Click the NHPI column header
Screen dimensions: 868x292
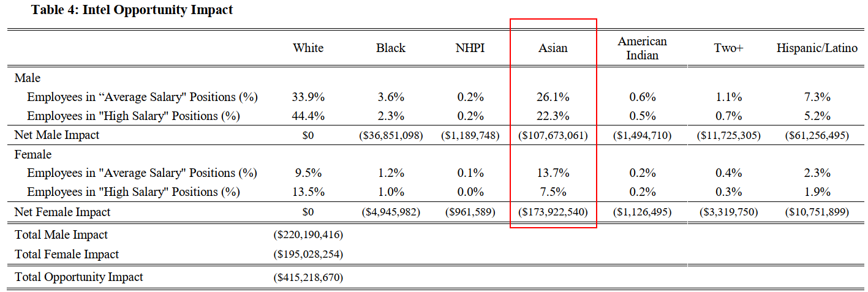pyautogui.click(x=470, y=48)
